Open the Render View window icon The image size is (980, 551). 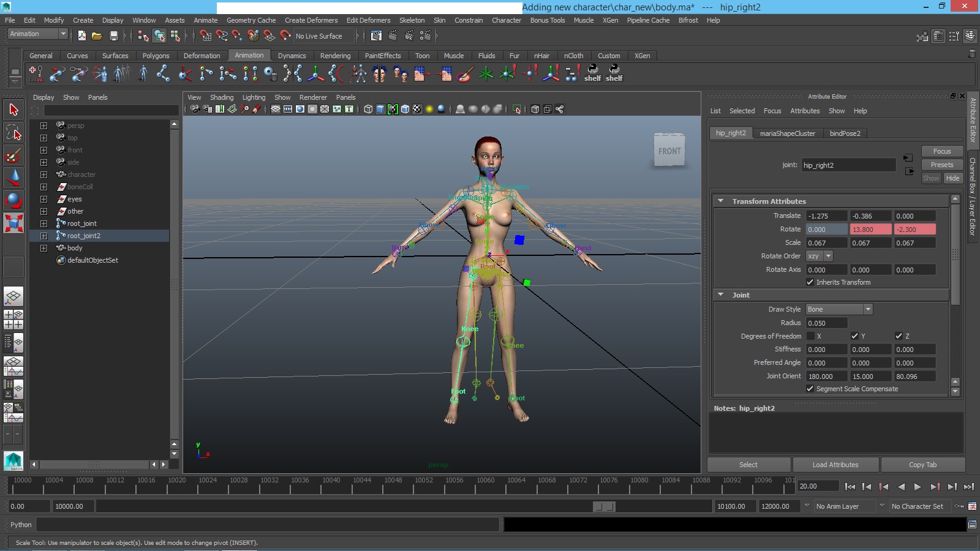376,36
